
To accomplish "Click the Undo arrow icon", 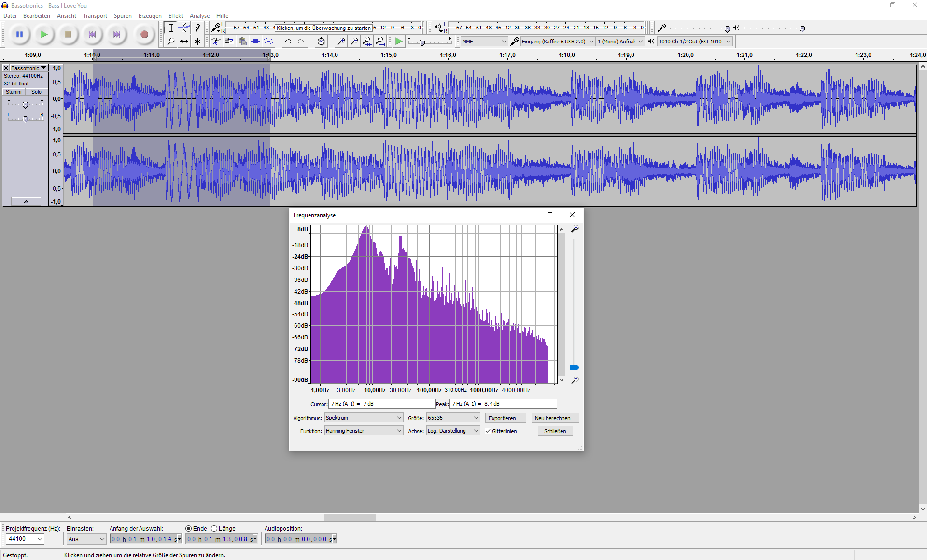I will [x=288, y=42].
